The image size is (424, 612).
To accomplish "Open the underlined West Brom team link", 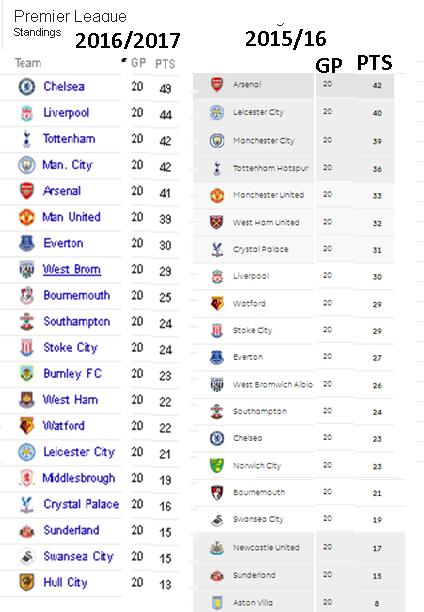I will point(72,269).
